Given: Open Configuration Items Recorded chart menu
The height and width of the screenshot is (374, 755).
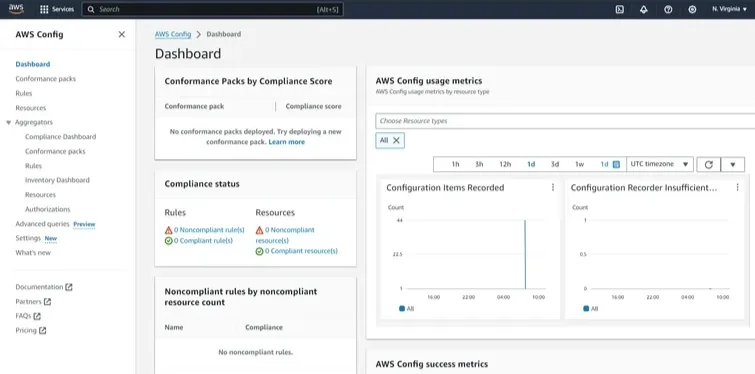Looking at the screenshot, I should [x=553, y=187].
